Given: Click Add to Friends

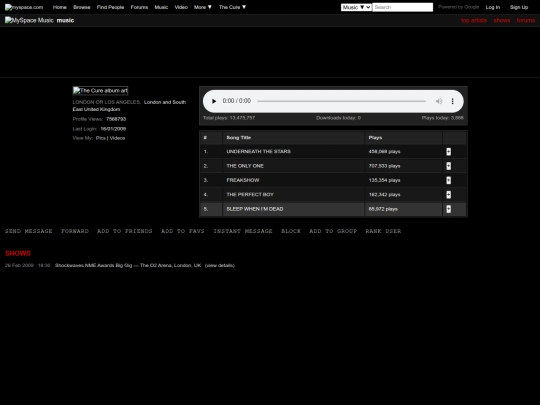Looking at the screenshot, I should 125,231.
